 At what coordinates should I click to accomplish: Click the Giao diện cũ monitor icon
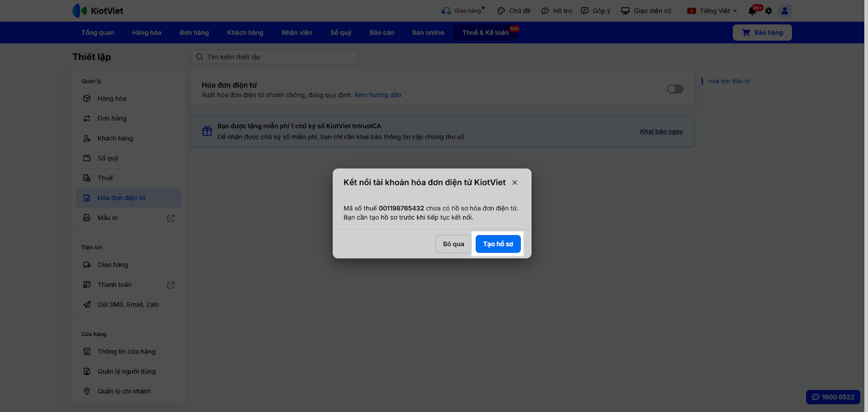point(626,11)
